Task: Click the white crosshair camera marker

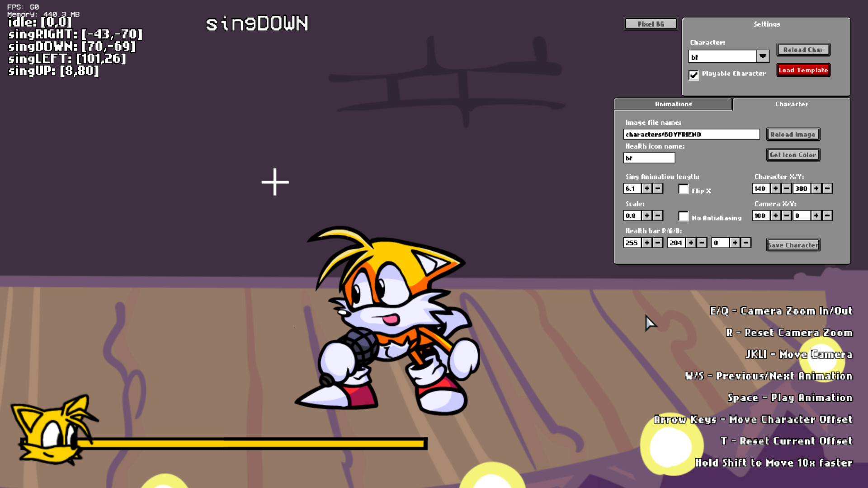Action: coord(275,182)
